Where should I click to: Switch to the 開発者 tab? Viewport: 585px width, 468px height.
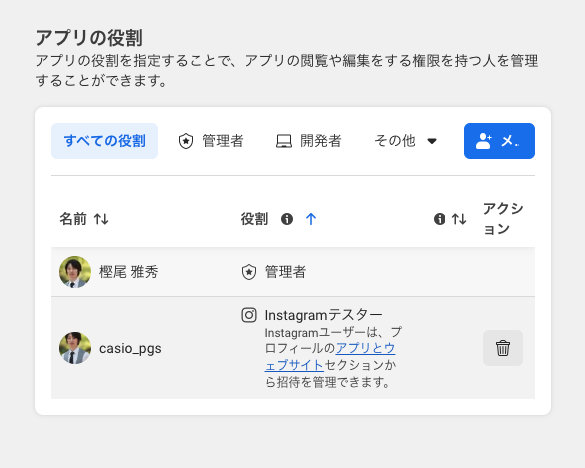point(309,141)
